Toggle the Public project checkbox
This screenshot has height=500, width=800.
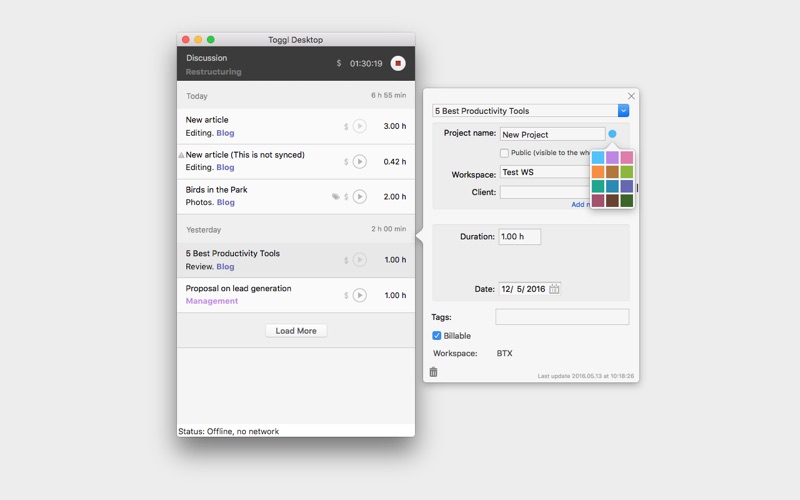tap(504, 153)
